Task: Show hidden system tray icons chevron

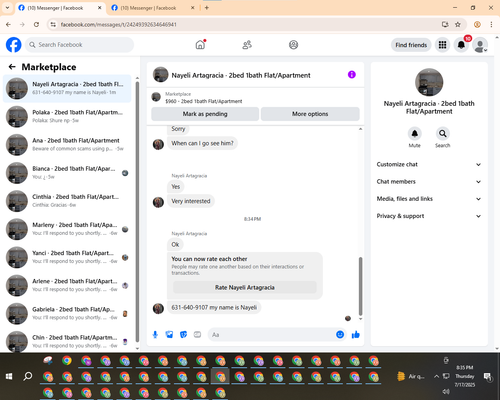Action: 436,376
